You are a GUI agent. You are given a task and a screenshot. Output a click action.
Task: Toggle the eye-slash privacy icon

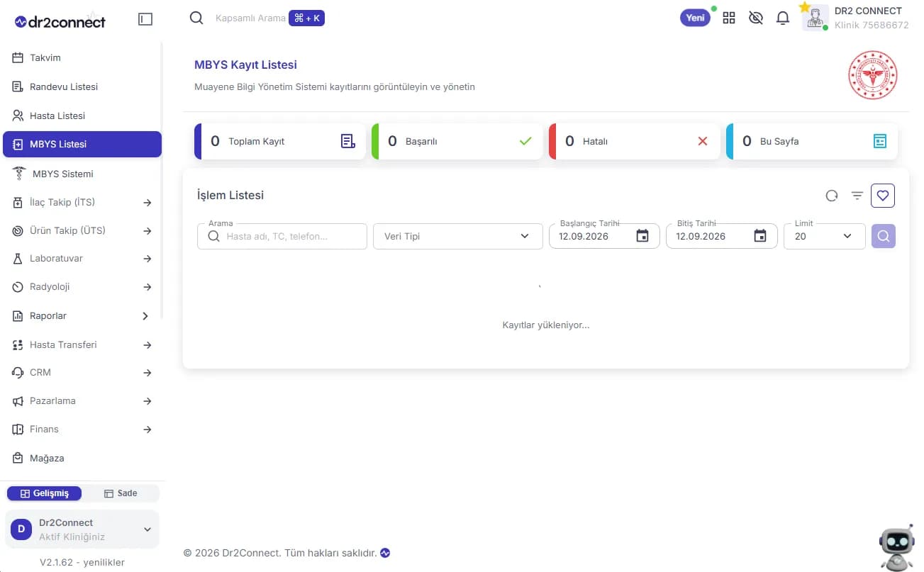[756, 18]
